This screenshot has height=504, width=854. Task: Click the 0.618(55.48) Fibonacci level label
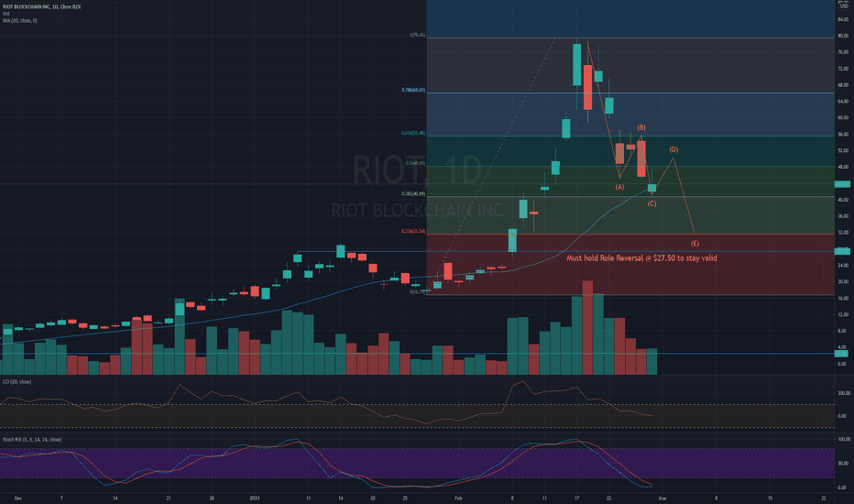pos(413,133)
